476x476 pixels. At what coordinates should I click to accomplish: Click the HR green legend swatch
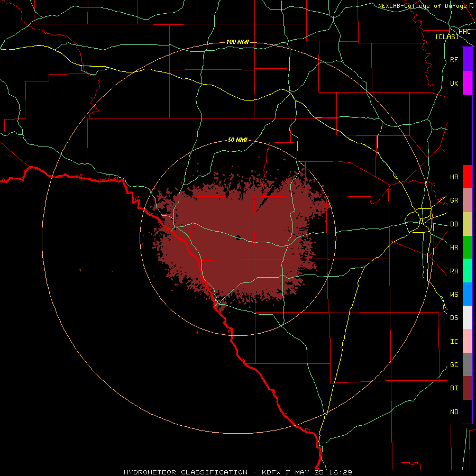click(x=467, y=248)
